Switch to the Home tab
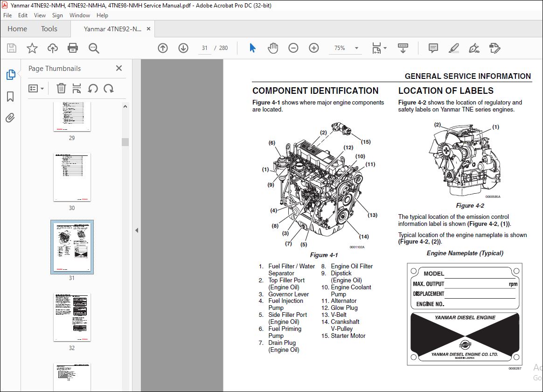This screenshot has width=543, height=392. click(x=17, y=29)
